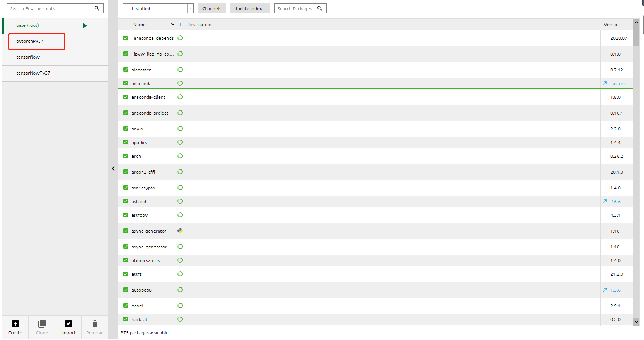This screenshot has height=340, width=644.
Task: Uncheck the _anaconda_depends package checkbox
Action: [126, 38]
